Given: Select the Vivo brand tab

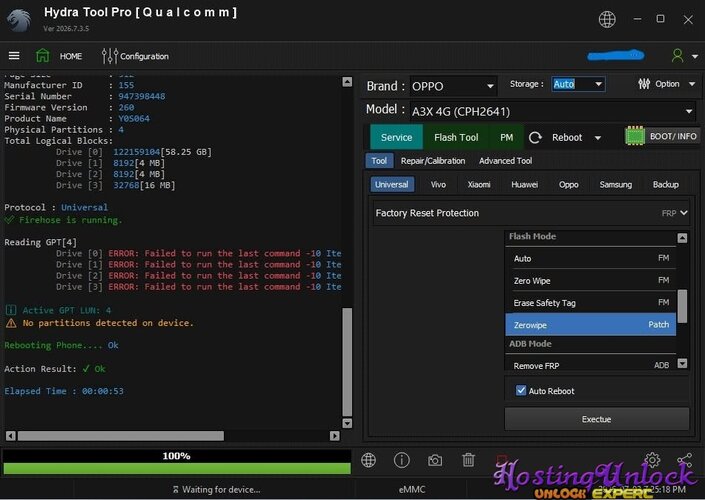Looking at the screenshot, I should pyautogui.click(x=438, y=184).
